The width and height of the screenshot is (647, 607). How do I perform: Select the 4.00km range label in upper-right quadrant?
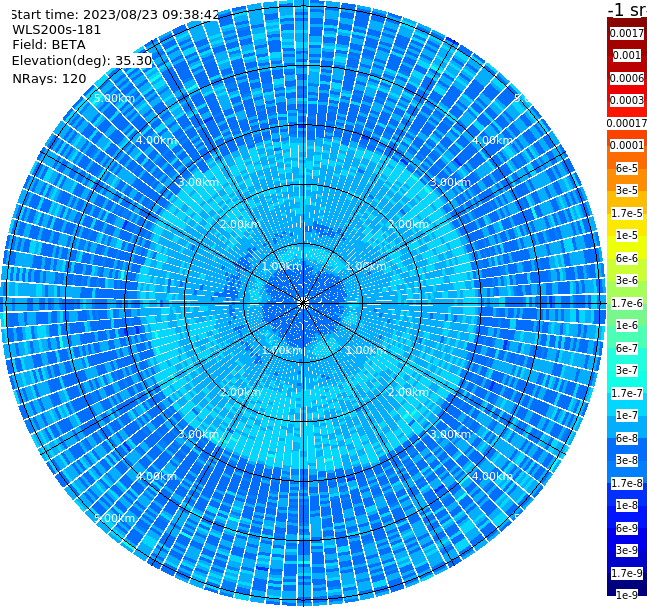tap(492, 140)
